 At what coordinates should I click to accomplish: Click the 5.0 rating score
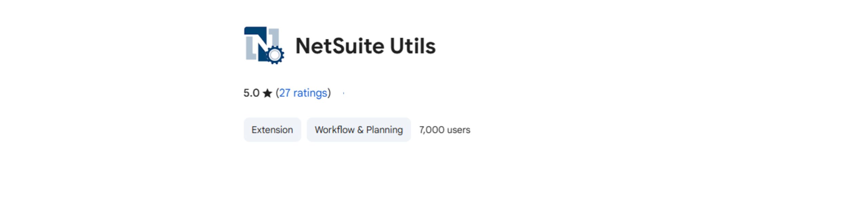251,93
